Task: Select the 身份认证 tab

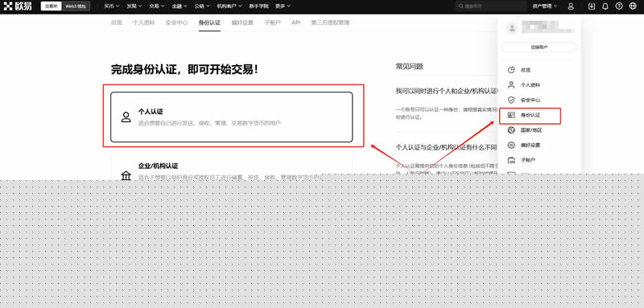Action: click(x=209, y=23)
